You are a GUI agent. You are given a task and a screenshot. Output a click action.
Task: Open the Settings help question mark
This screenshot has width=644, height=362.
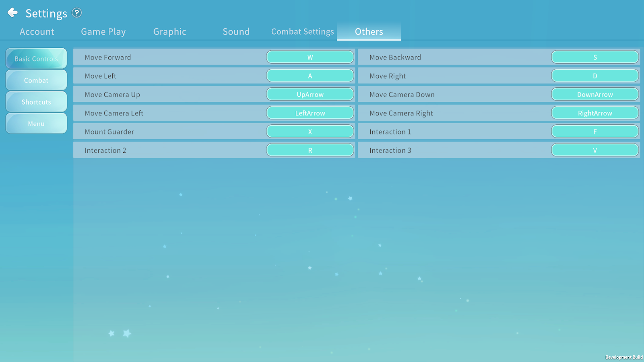[77, 13]
